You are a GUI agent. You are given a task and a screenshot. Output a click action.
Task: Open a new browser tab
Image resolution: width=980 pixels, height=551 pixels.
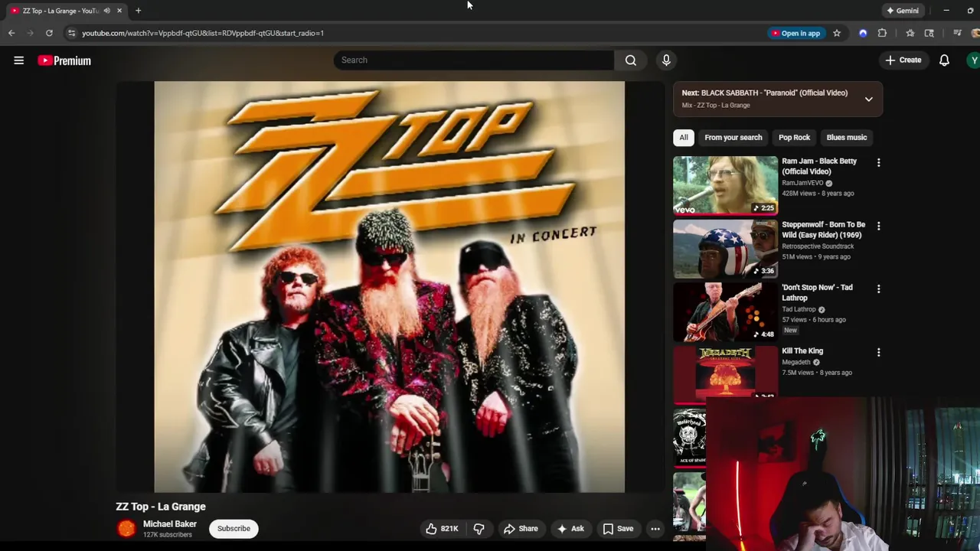[x=138, y=11]
